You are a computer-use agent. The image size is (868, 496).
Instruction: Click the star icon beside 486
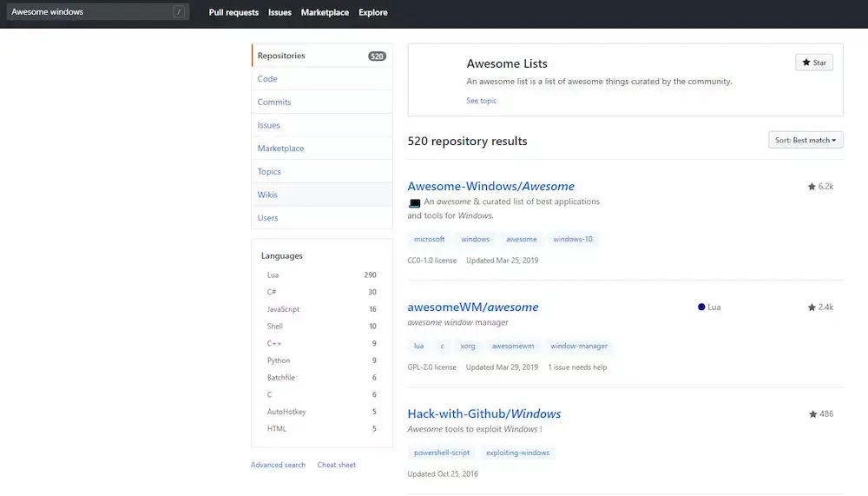point(812,414)
